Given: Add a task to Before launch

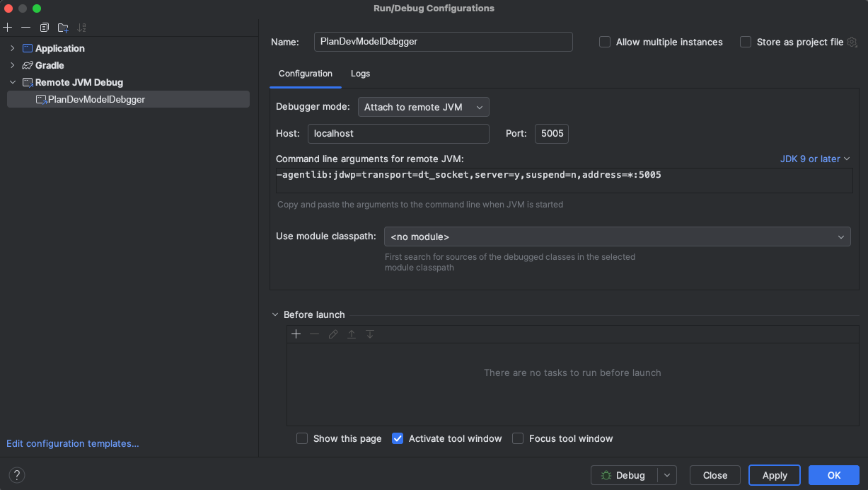Looking at the screenshot, I should pyautogui.click(x=296, y=334).
